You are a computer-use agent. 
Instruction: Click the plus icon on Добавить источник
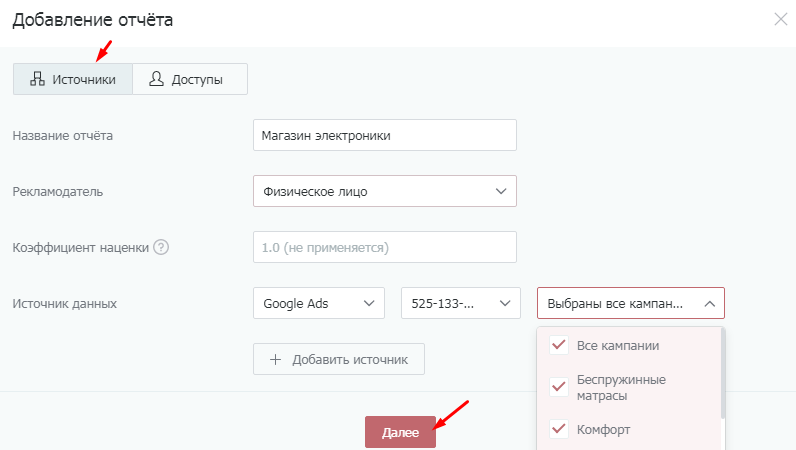[x=275, y=360]
